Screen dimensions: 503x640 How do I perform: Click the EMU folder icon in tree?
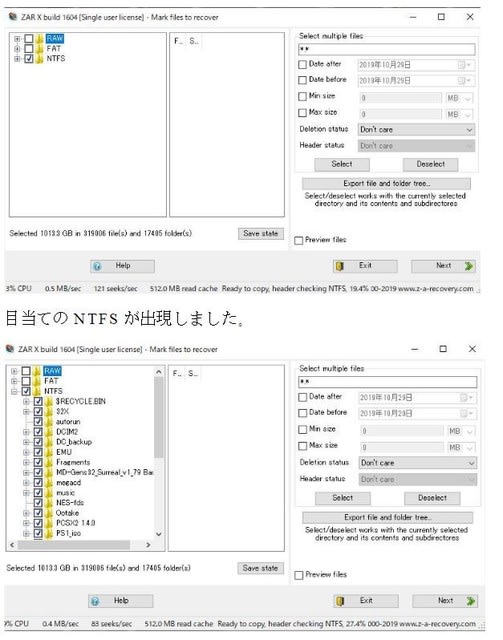pyautogui.click(x=49, y=452)
